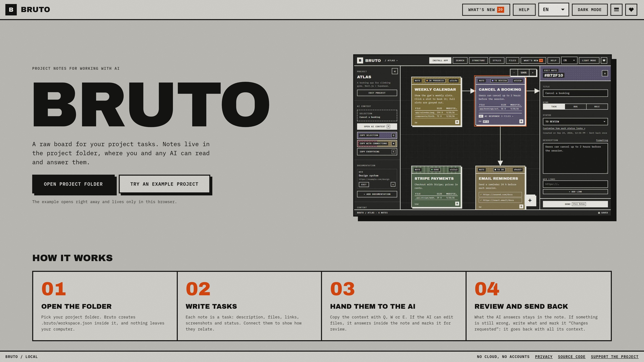Click the preview's zoom in plus button
644x362 pixels.
coord(533,73)
